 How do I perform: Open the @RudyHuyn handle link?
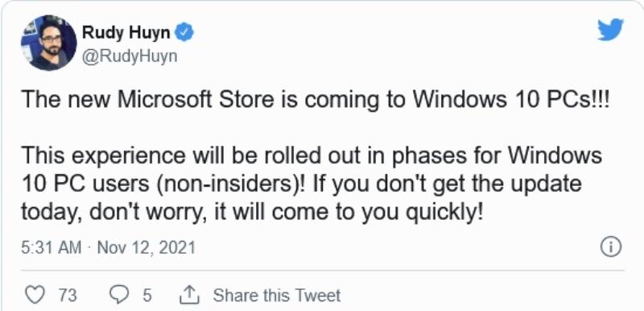pos(130,56)
